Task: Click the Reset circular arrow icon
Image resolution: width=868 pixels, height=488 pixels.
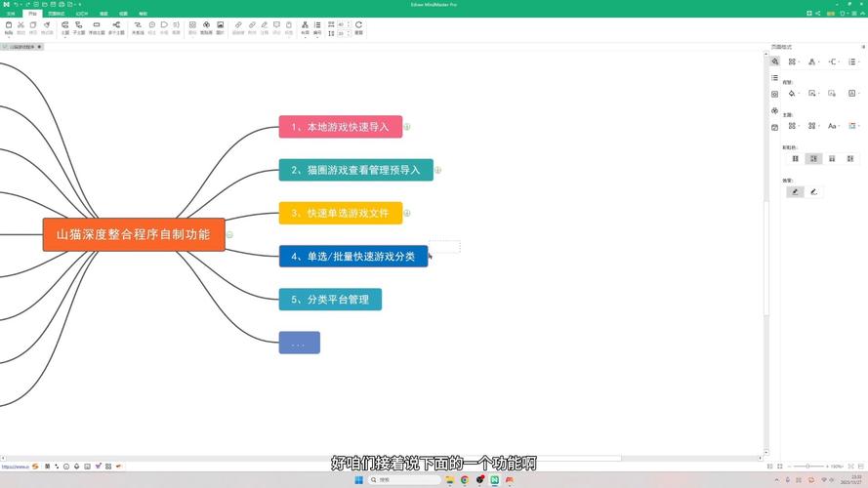Action: point(358,25)
